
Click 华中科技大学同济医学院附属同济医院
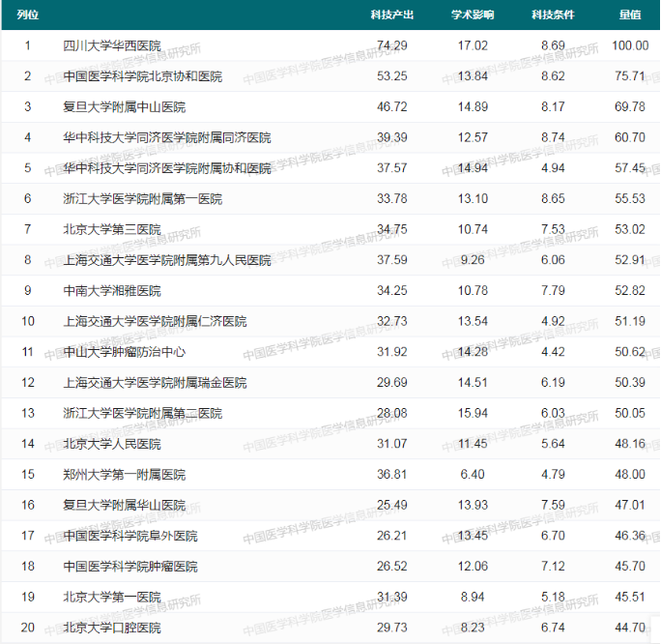pyautogui.click(x=167, y=137)
